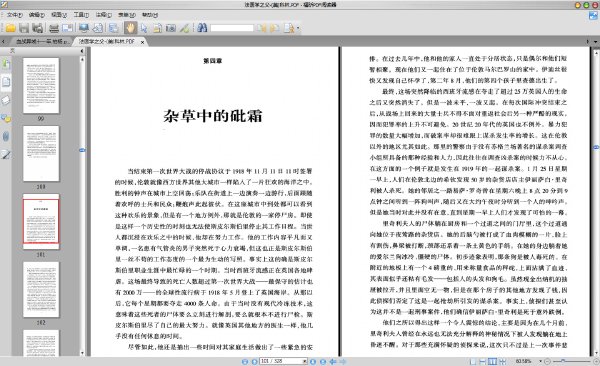Image resolution: width=600 pixels, height=366 pixels.
Task: Collapse the navigation panel with arrow
Action: (x=82, y=51)
